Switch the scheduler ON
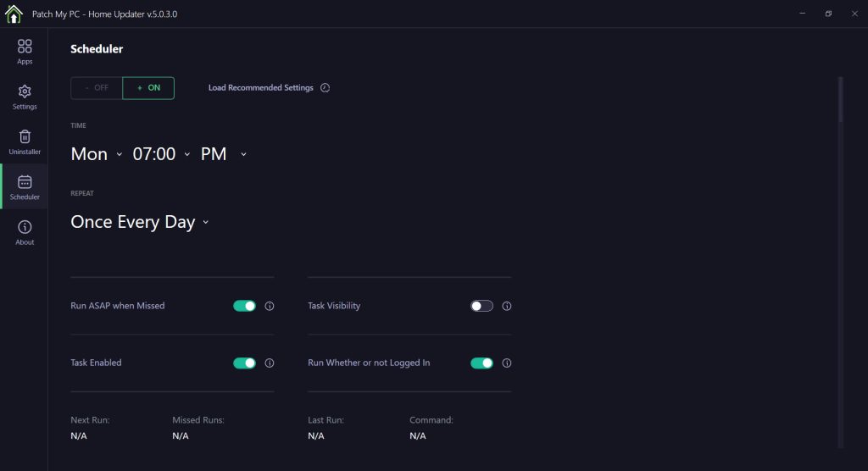 (148, 88)
